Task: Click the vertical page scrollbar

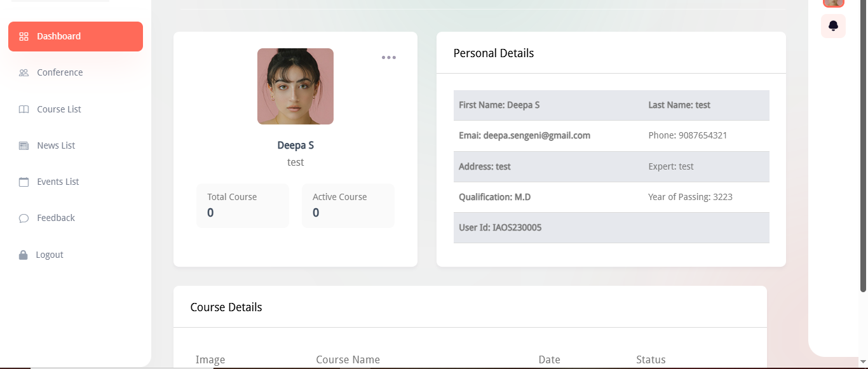Action: click(x=863, y=146)
